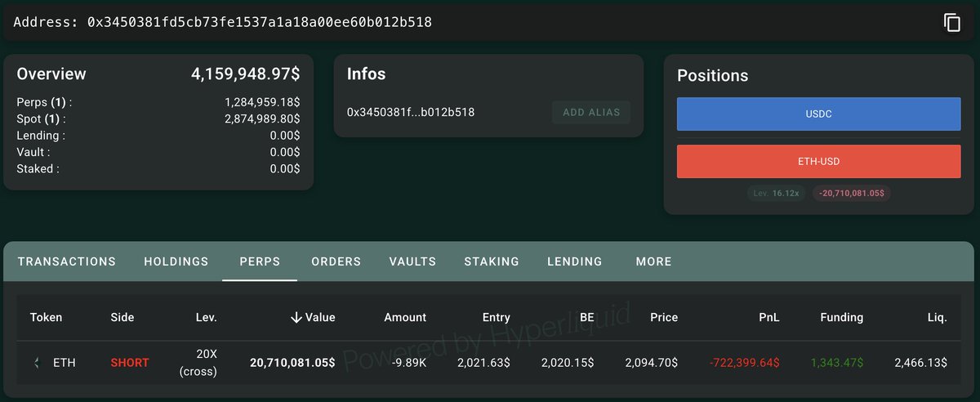Select the red ETH-USD position bar

818,162
